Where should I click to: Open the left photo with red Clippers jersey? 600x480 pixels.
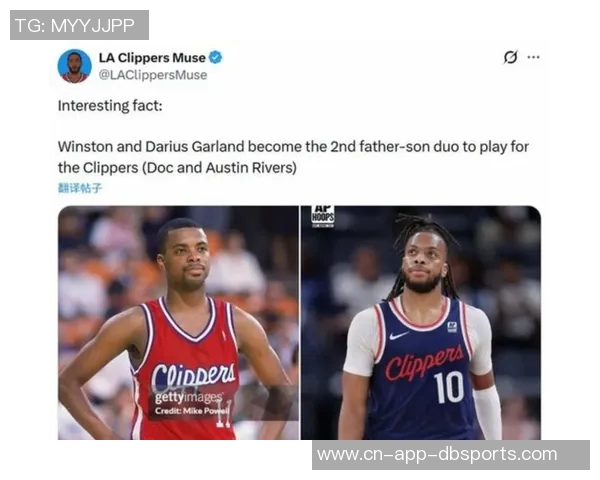tap(178, 323)
